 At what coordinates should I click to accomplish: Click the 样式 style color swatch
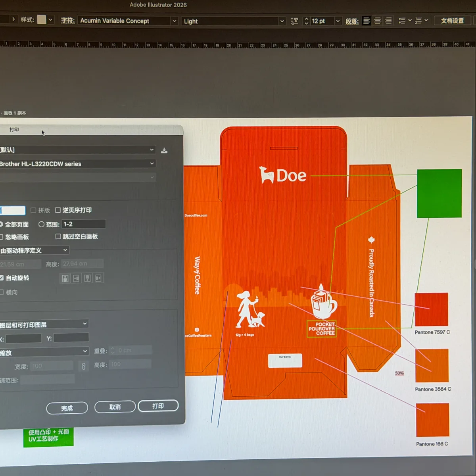42,20
